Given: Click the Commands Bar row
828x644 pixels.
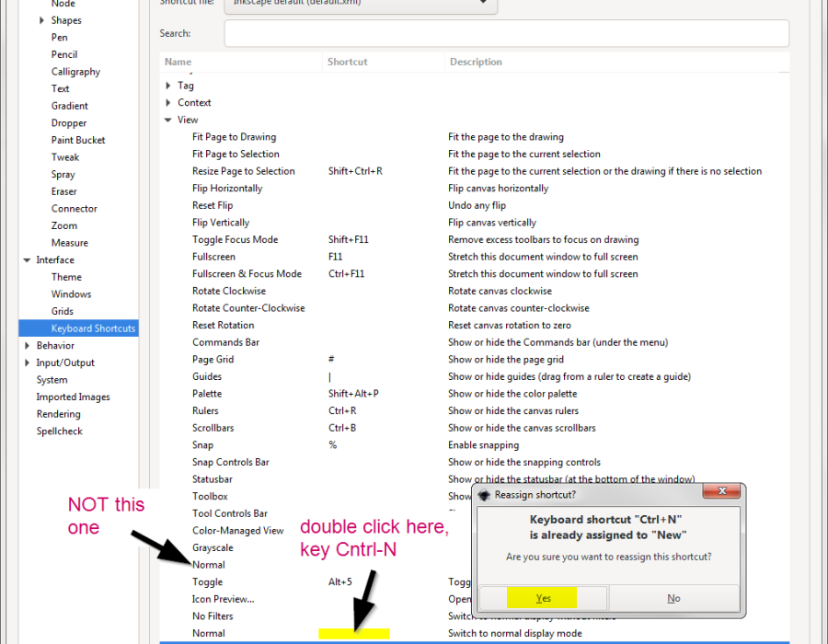Looking at the screenshot, I should coord(474,342).
